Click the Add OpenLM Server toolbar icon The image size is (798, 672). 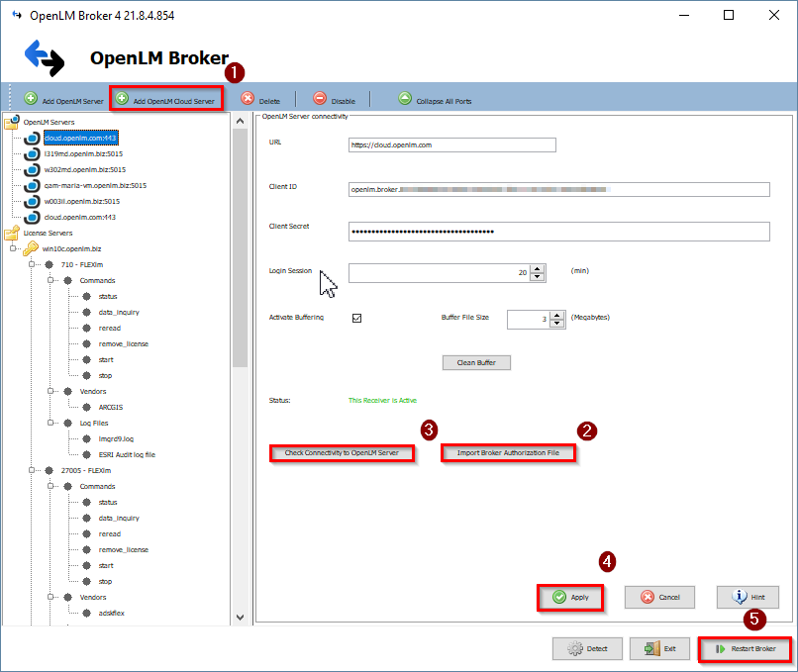(31, 99)
